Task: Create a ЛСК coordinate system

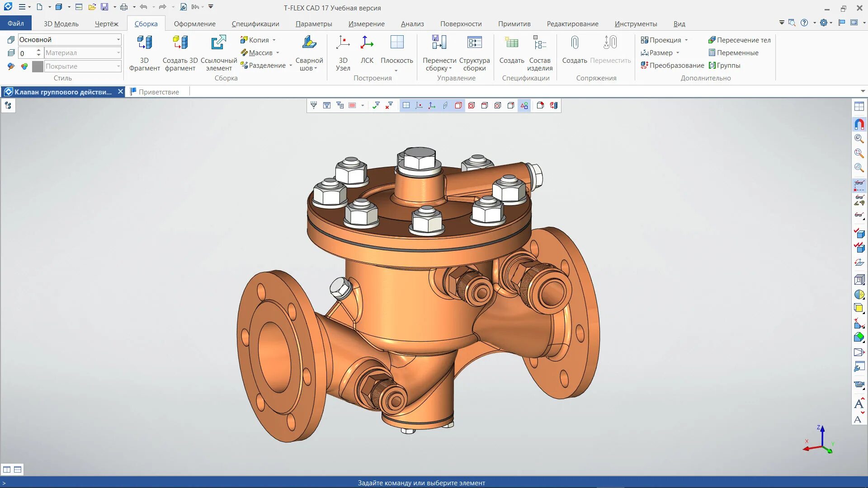Action: [367, 43]
